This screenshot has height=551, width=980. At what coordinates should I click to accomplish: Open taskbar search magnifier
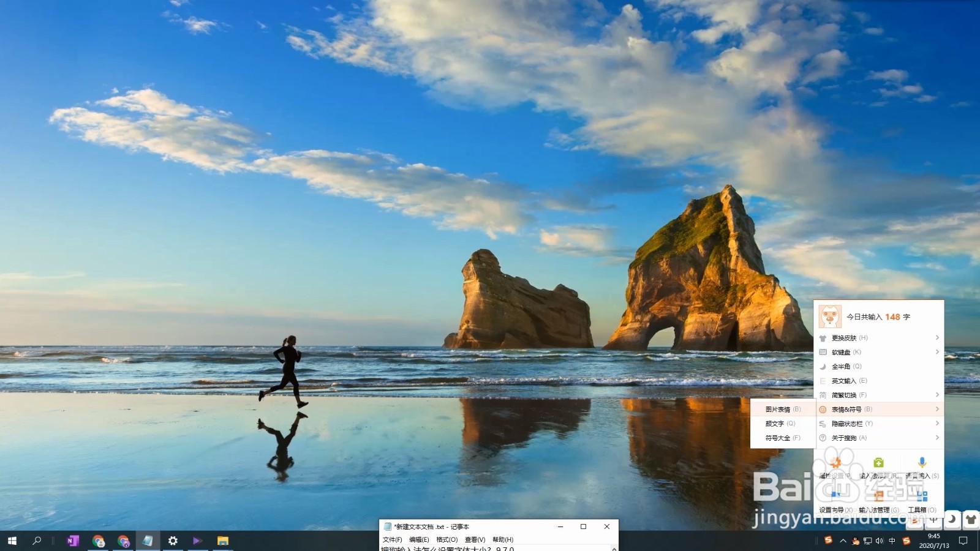click(x=37, y=541)
